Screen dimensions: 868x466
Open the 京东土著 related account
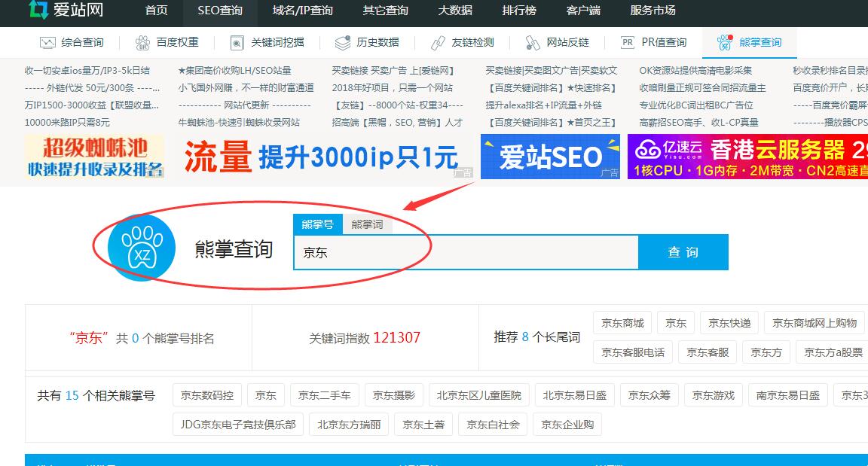[423, 425]
